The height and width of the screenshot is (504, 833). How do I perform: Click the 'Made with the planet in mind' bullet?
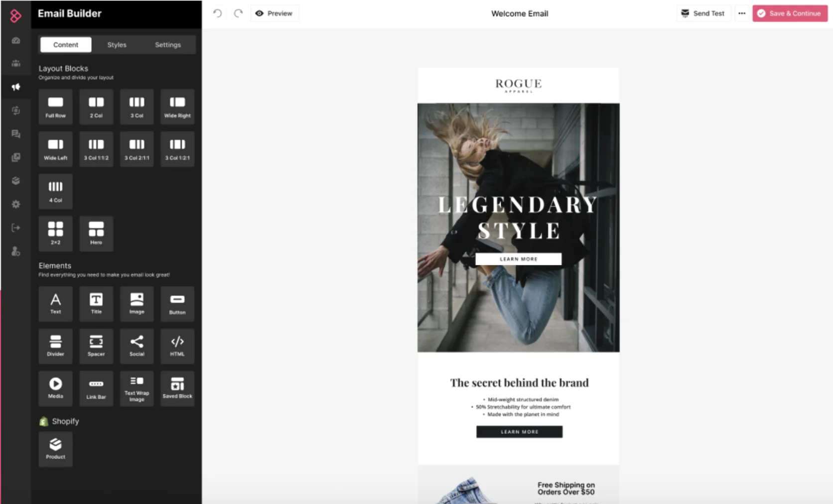[x=523, y=414]
